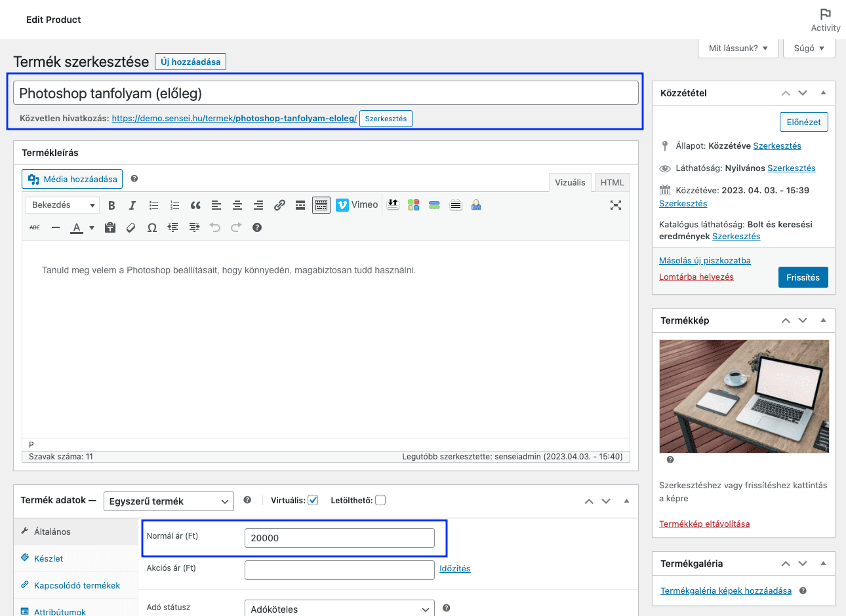846x616 pixels.
Task: Insert a link with the chain icon
Action: coord(279,205)
